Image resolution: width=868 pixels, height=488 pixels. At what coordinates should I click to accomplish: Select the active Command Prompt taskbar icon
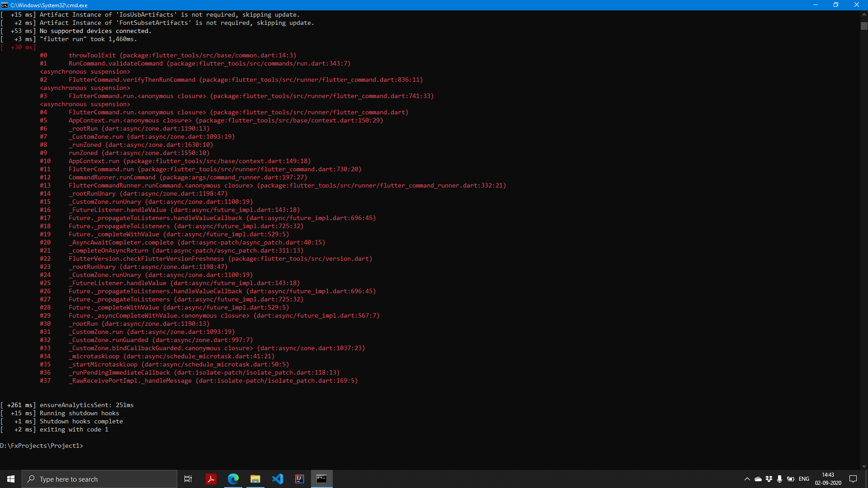pos(321,479)
